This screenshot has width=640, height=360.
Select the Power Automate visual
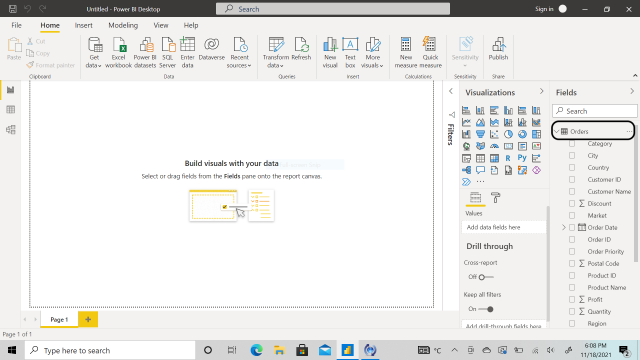(466, 182)
